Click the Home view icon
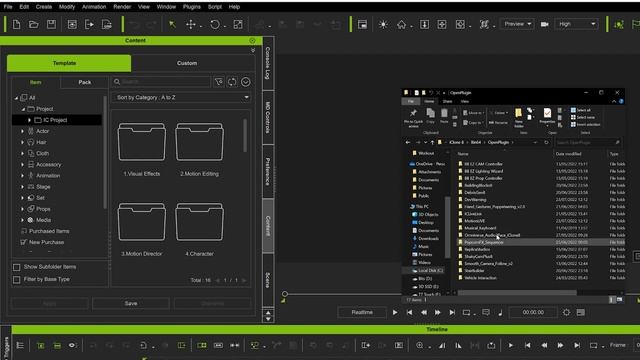Image resolution: width=640 pixels, height=360 pixels. coord(402,24)
